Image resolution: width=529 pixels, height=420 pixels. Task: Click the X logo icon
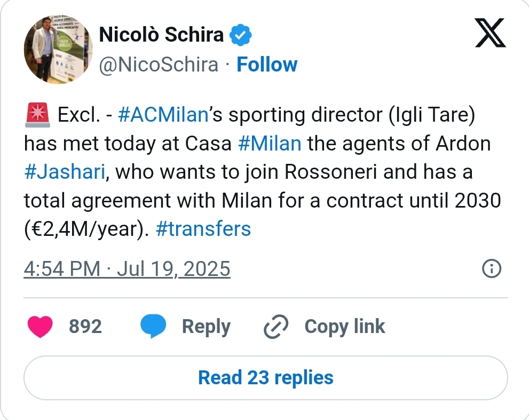point(491,37)
